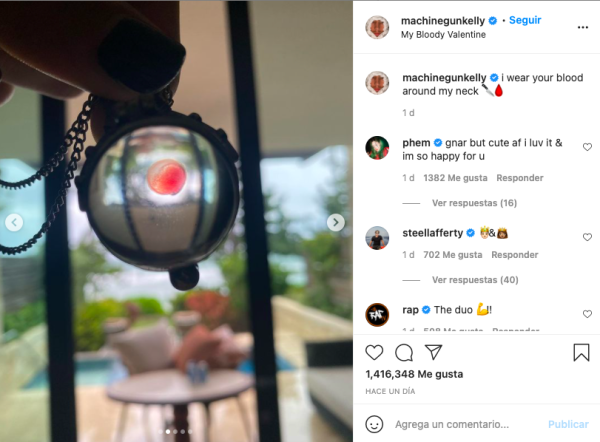Screen dimensions: 600x442
Task: Follow machinegunkelly via Seguir
Action: coord(525,20)
